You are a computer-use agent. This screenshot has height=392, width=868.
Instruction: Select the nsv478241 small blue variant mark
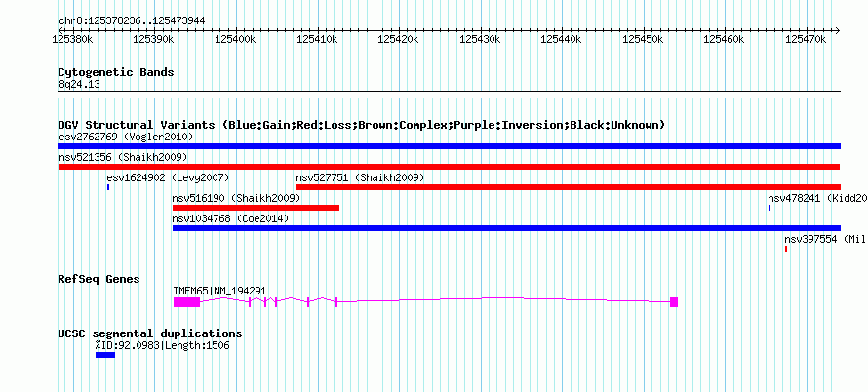pyautogui.click(x=769, y=208)
